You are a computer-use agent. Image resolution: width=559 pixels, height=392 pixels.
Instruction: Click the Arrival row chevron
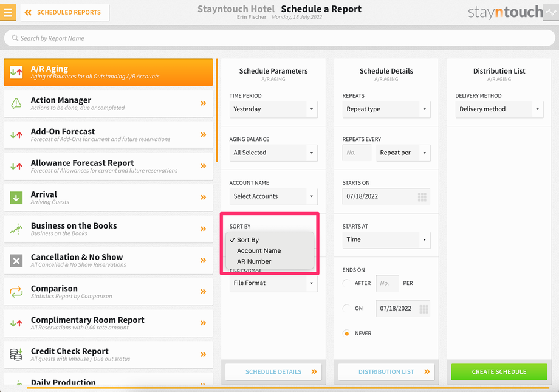coord(203,198)
